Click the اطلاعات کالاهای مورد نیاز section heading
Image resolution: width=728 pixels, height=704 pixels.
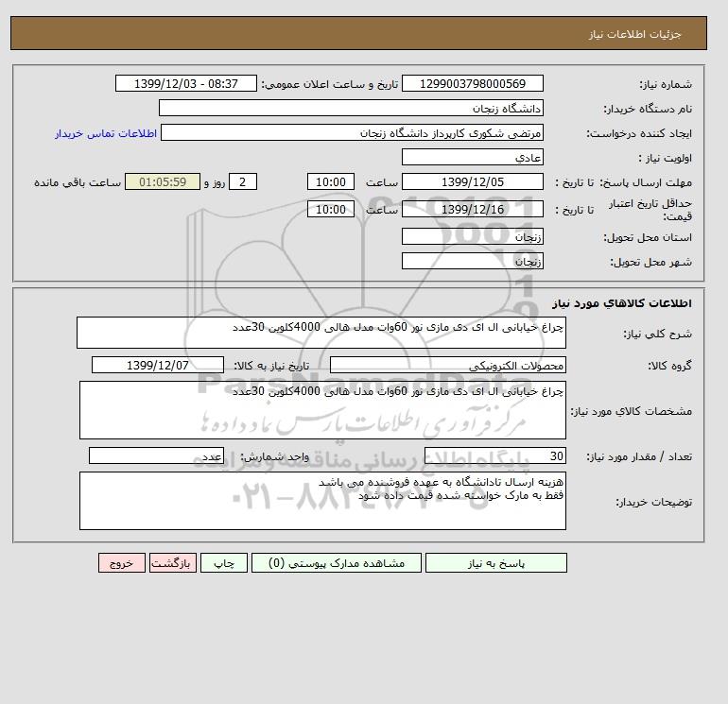point(622,303)
